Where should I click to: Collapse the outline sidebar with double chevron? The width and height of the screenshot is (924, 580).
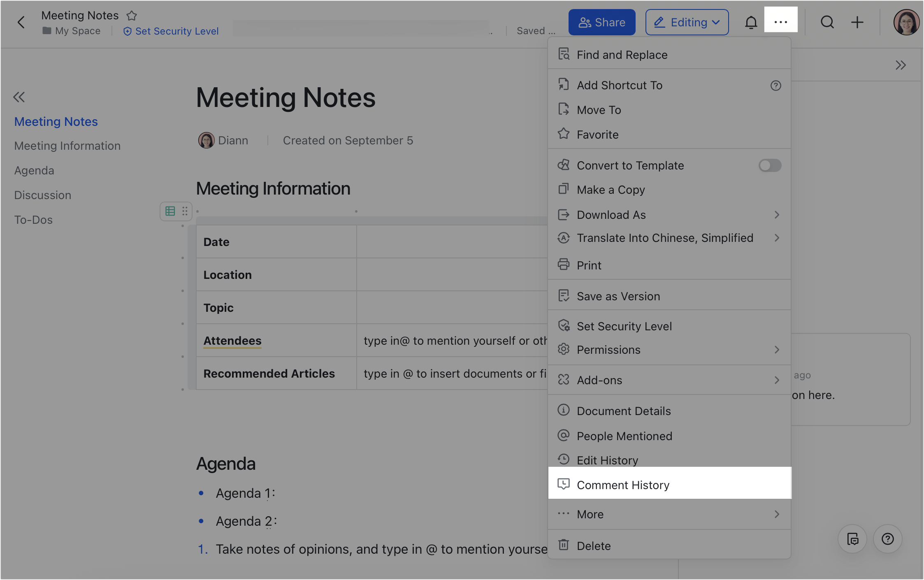pos(19,97)
